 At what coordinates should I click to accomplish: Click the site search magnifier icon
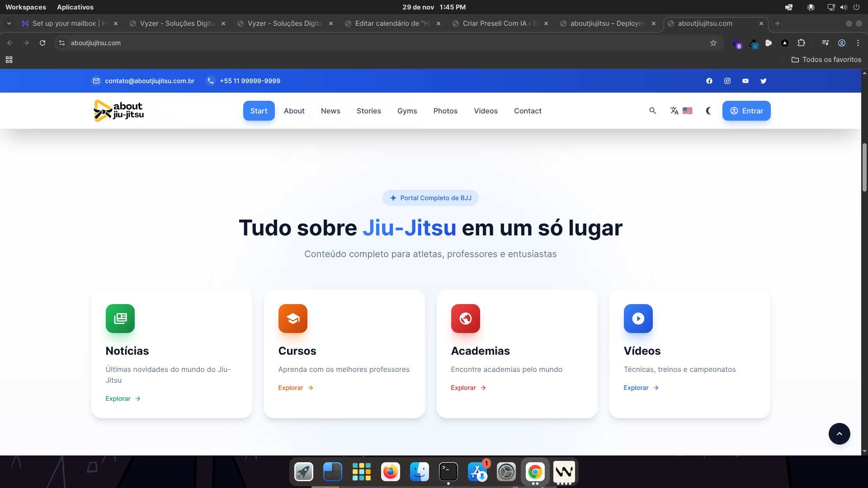point(652,111)
